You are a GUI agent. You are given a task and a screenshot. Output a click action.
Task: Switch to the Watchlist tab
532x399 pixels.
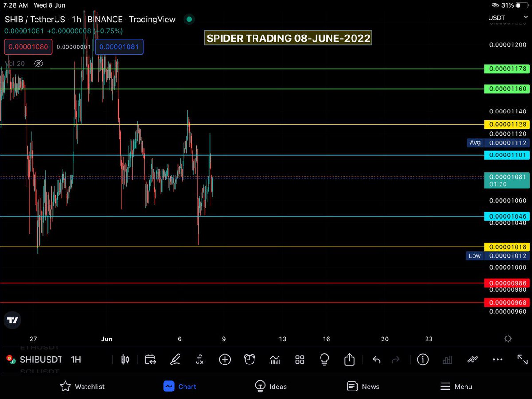tap(82, 387)
